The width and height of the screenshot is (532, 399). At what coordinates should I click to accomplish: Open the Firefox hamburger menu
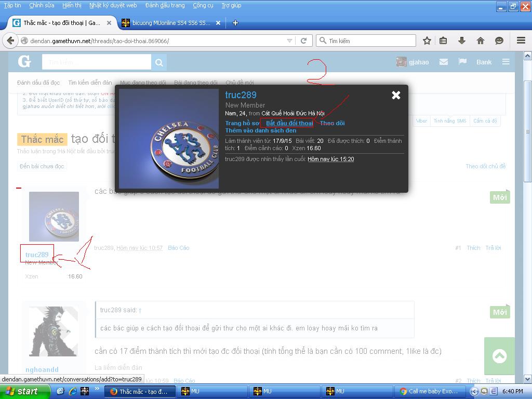coord(521,41)
